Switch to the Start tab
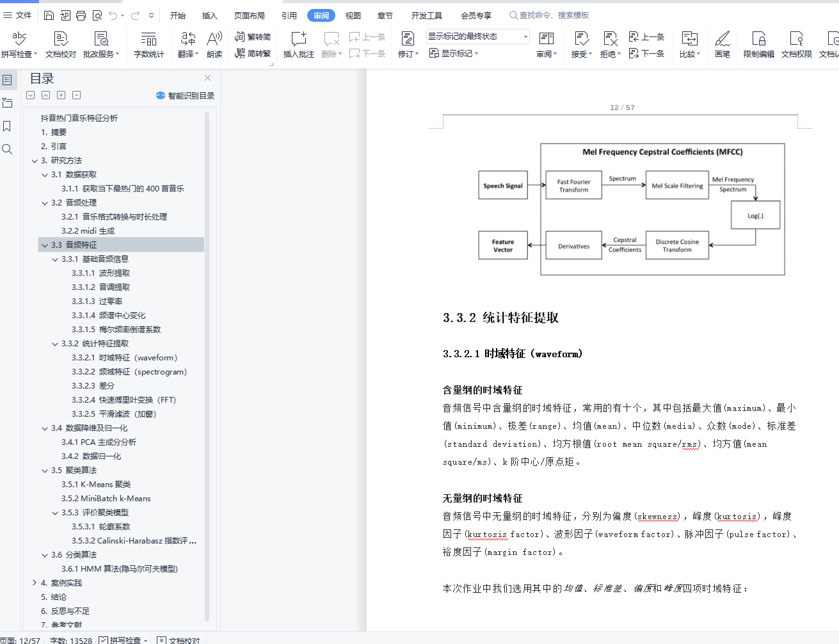The width and height of the screenshot is (839, 644). 178,15
